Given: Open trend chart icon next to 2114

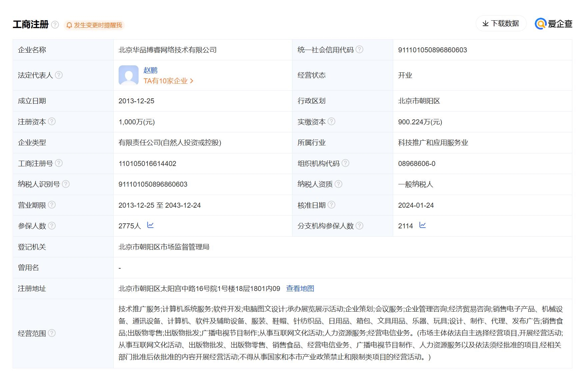Looking at the screenshot, I should pos(422,225).
